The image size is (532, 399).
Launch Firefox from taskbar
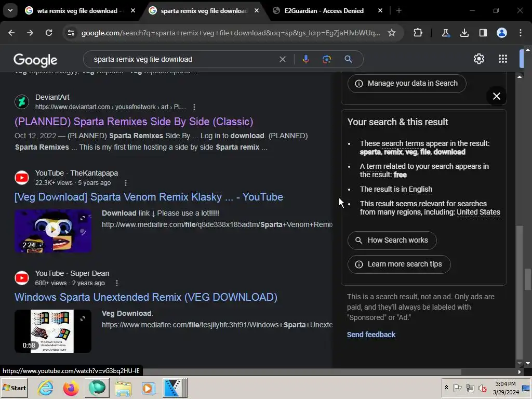click(71, 388)
